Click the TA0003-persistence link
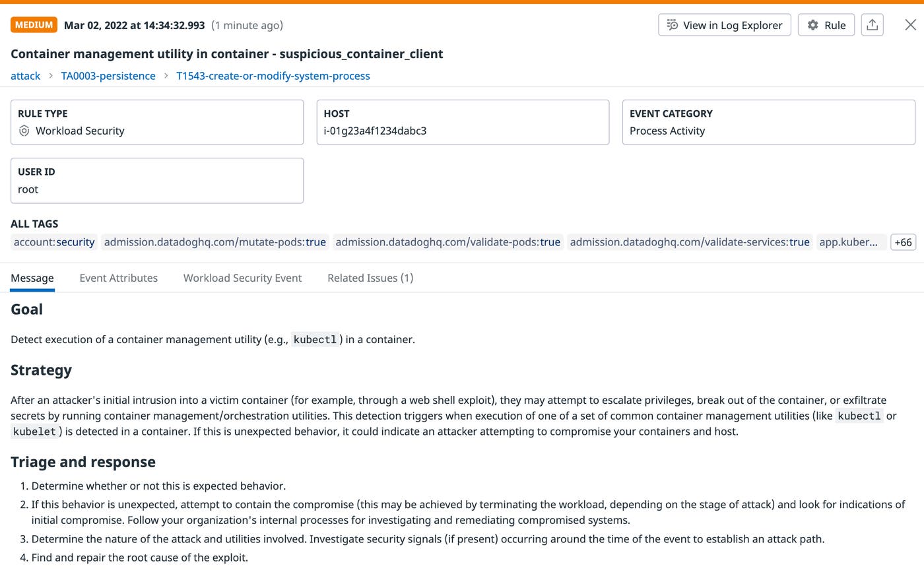 tap(108, 75)
